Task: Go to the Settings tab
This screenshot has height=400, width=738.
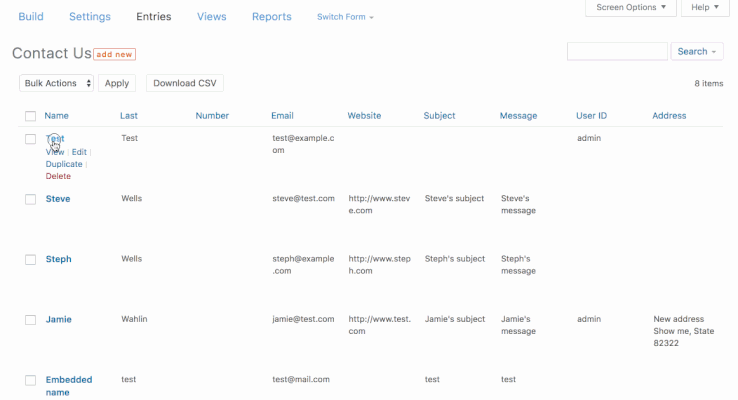Action: 90,16
